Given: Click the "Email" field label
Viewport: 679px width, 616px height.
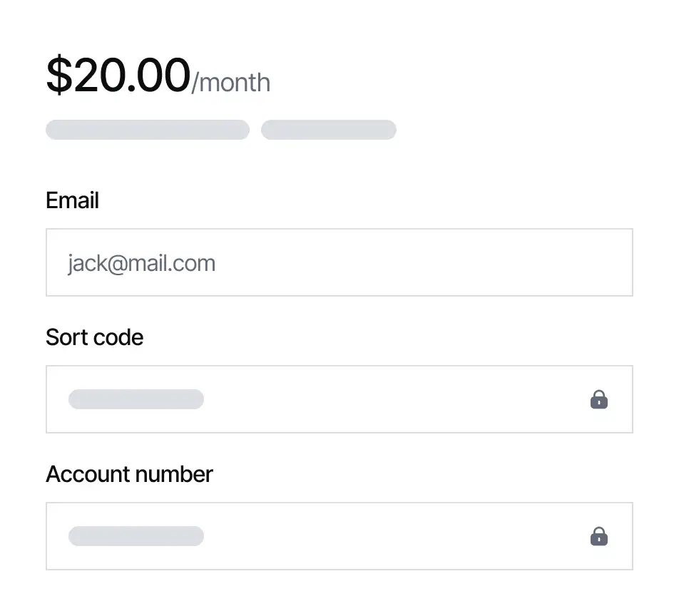Looking at the screenshot, I should click(x=72, y=200).
